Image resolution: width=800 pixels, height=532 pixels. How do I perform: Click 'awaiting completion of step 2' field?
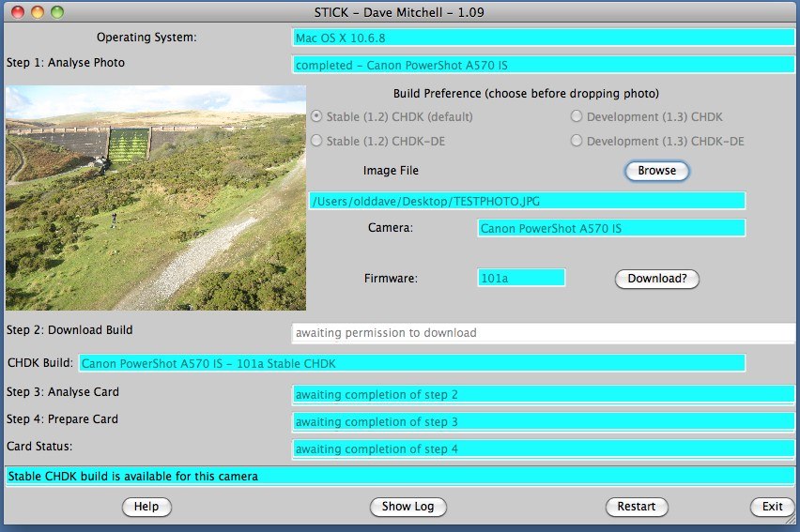544,395
